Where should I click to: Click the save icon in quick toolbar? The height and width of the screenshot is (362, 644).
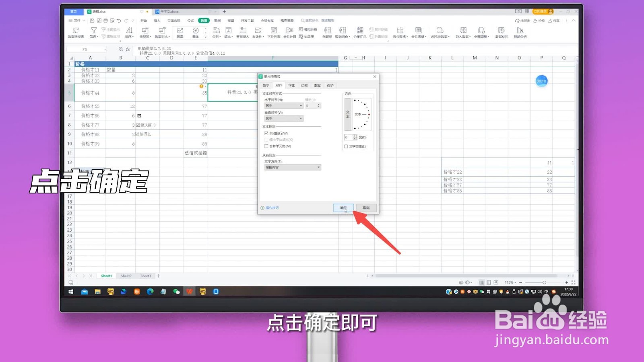pos(92,21)
